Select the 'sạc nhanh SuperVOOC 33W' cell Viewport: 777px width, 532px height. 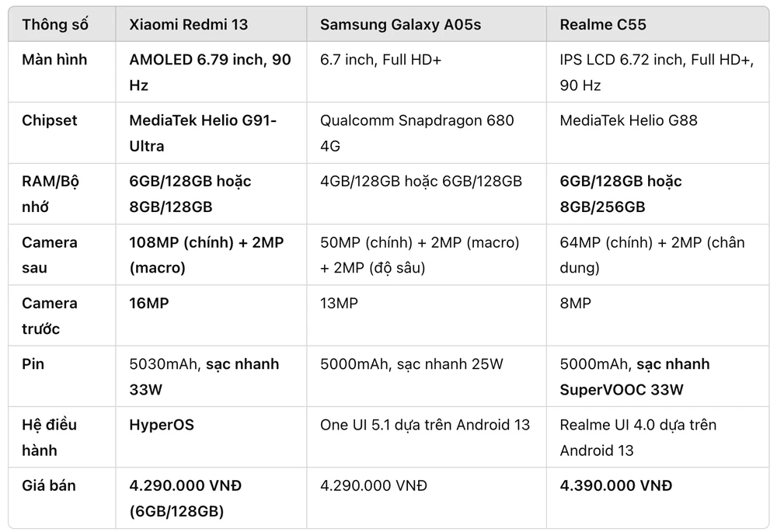point(634,377)
